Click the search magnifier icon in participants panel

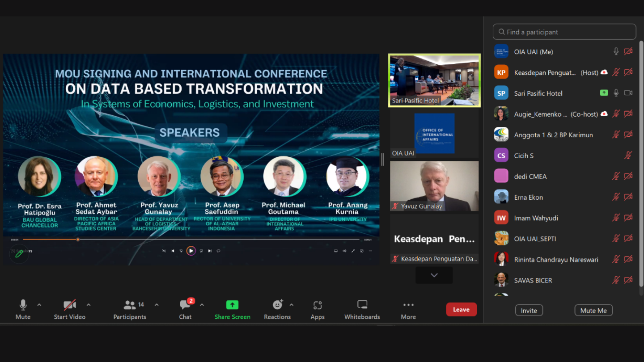coord(502,32)
